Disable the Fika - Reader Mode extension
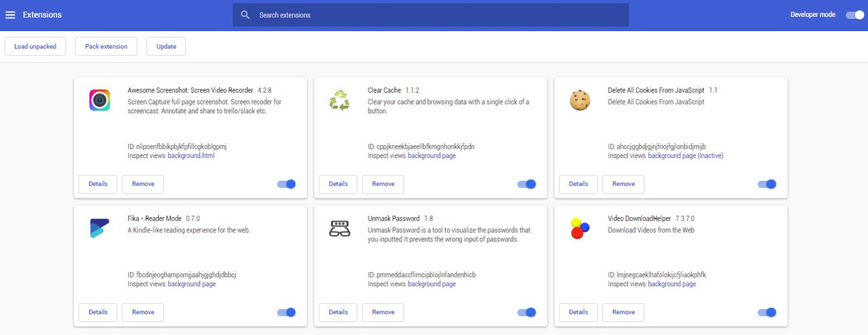The height and width of the screenshot is (335, 868). pos(287,313)
